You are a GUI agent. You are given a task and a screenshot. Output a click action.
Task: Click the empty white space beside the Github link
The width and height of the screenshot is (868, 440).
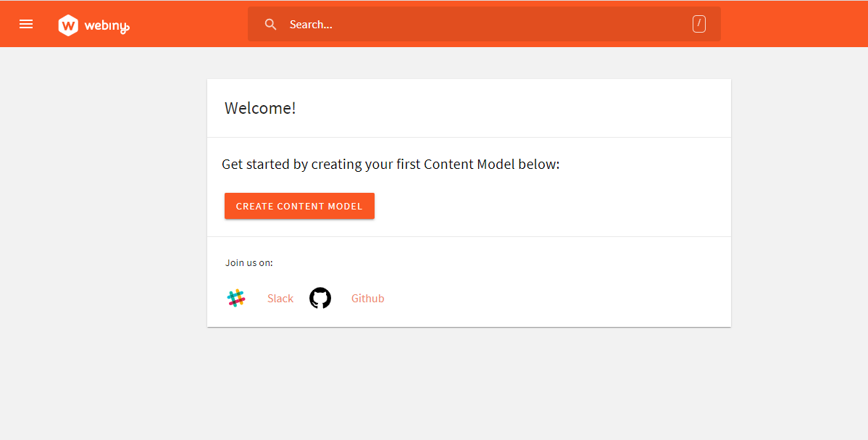[554, 298]
